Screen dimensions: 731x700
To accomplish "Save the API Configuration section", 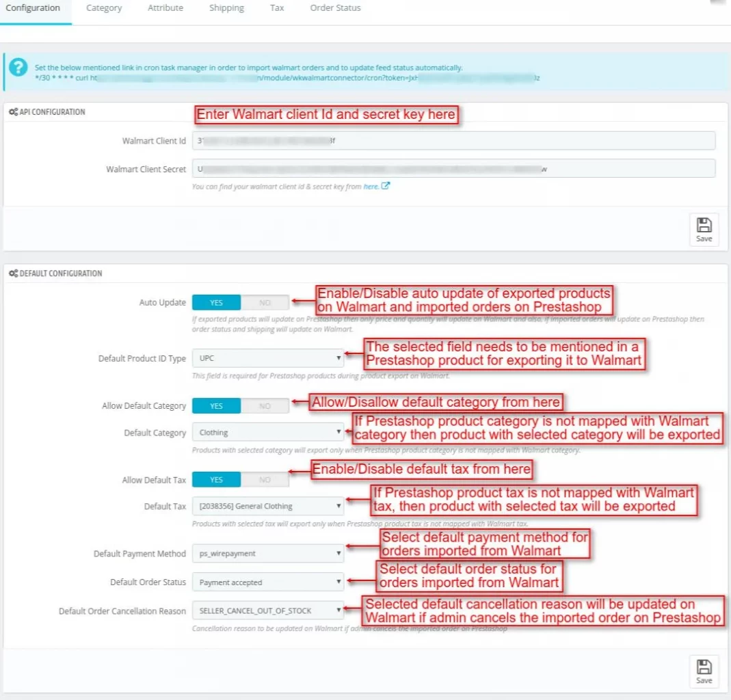I will [x=704, y=229].
